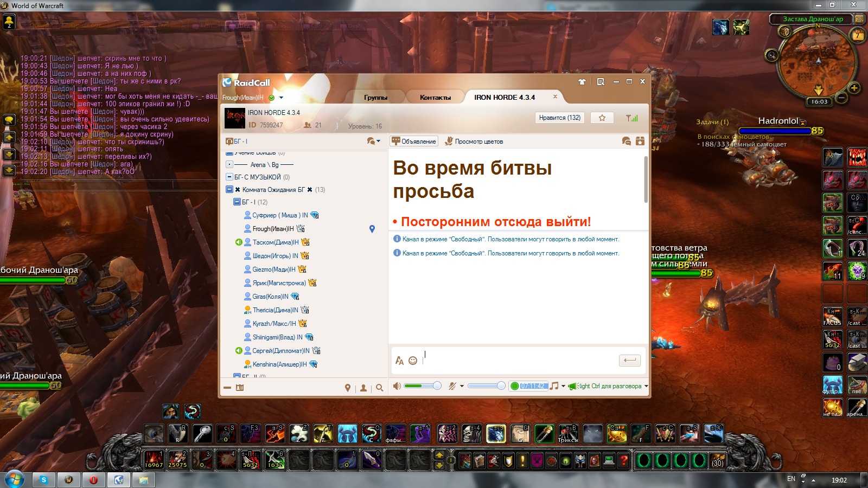Viewport: 868px width, 488px height.
Task: Click the announcement panel scrollbar
Action: pyautogui.click(x=646, y=179)
